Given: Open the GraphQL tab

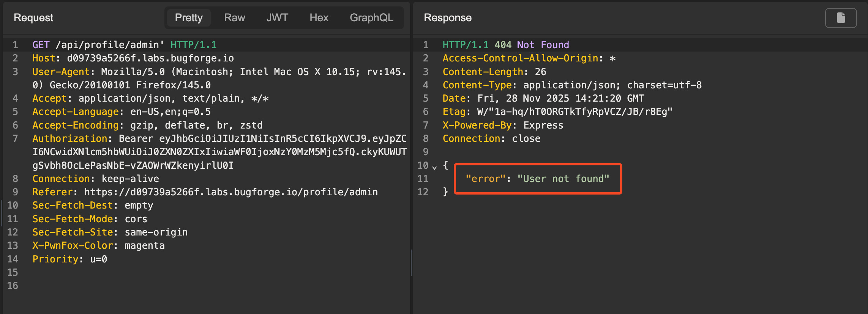Looking at the screenshot, I should click(371, 18).
